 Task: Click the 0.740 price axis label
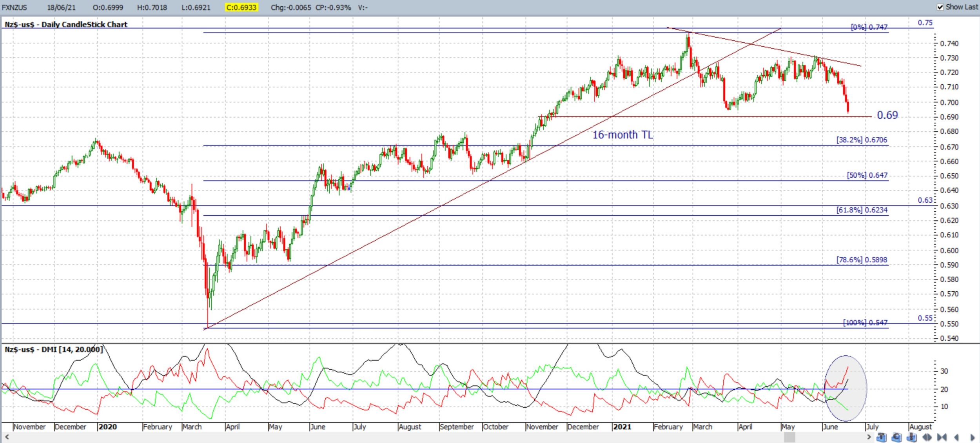click(949, 44)
